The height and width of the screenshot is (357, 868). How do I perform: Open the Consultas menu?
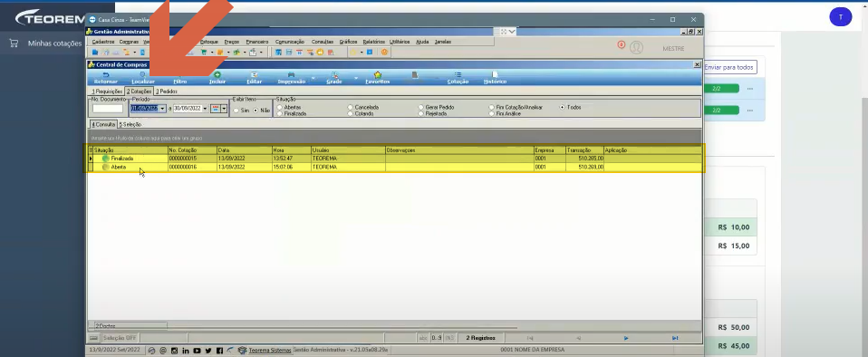tap(323, 42)
